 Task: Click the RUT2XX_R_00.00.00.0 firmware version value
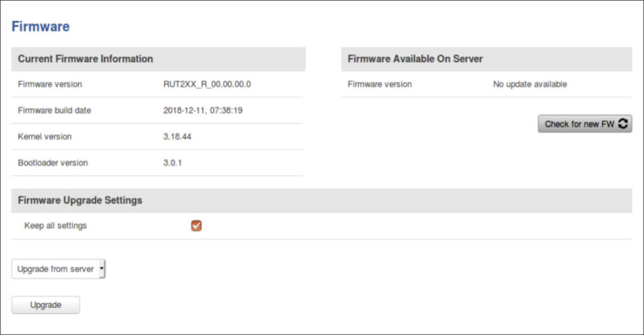click(207, 84)
